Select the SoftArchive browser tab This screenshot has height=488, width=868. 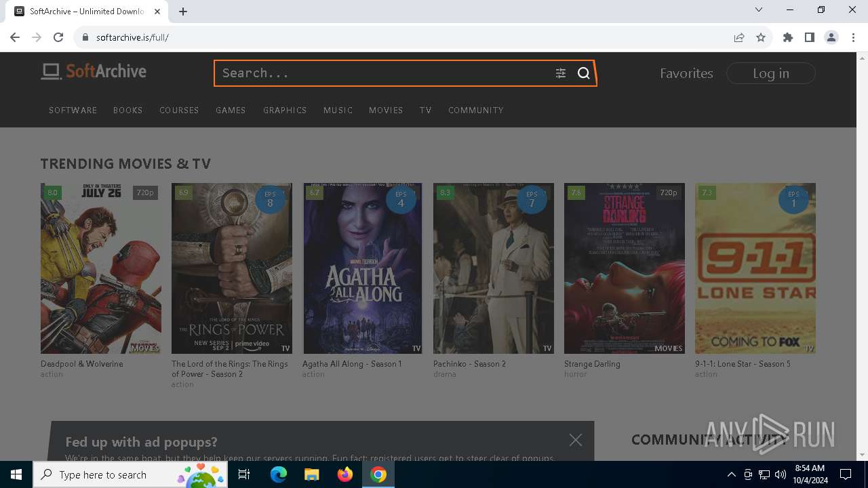87,12
